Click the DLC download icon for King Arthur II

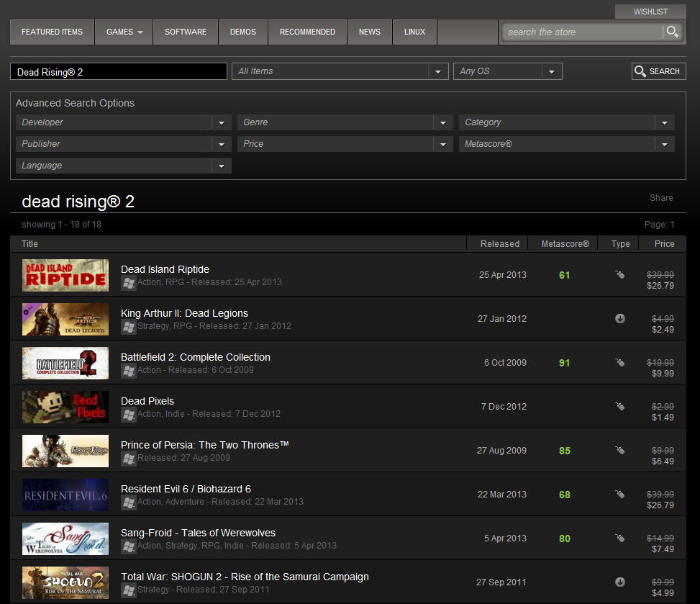(619, 319)
